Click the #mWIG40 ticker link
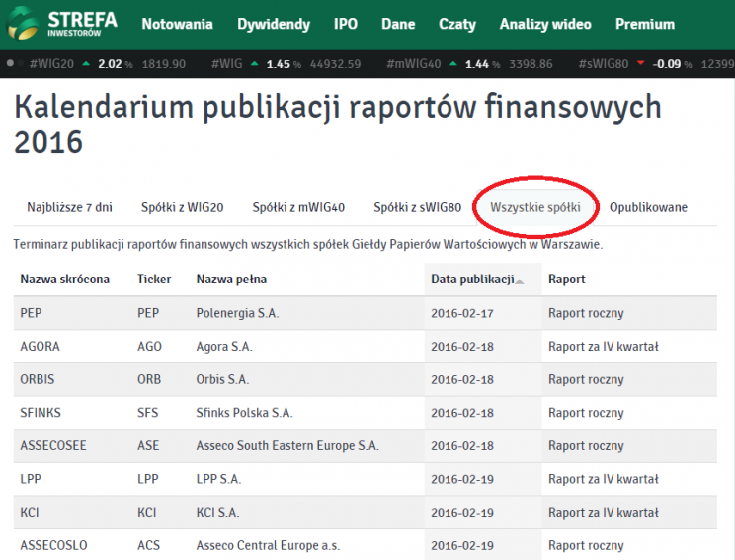This screenshot has width=735, height=560. (414, 64)
